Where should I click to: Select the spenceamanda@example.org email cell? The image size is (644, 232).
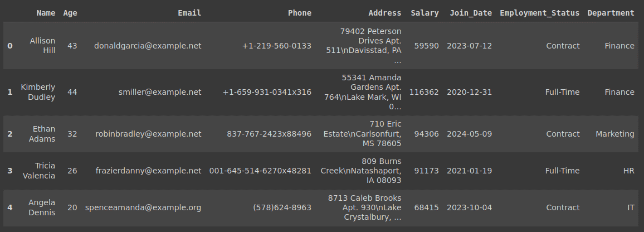point(143,207)
